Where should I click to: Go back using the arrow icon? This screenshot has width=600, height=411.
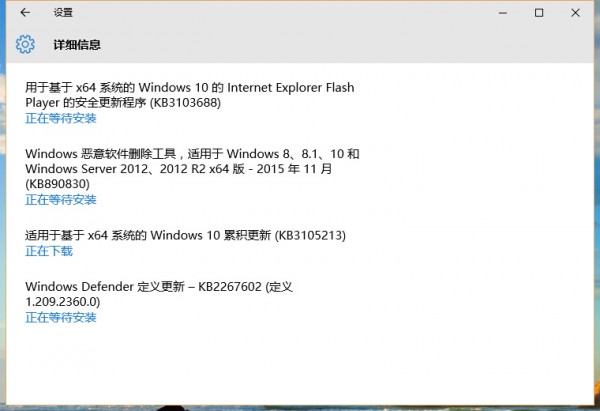25,13
